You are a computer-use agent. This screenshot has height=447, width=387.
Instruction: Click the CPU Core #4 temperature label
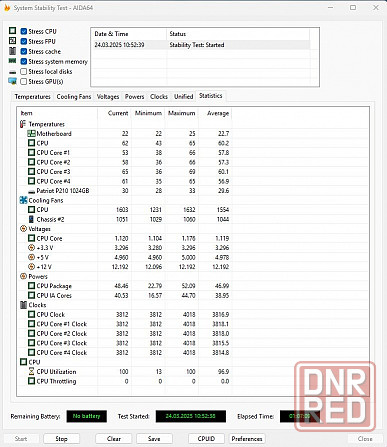[53, 181]
